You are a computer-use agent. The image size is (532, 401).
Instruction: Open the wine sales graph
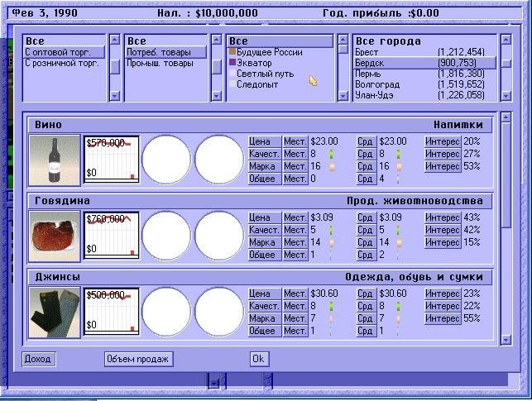(111, 160)
